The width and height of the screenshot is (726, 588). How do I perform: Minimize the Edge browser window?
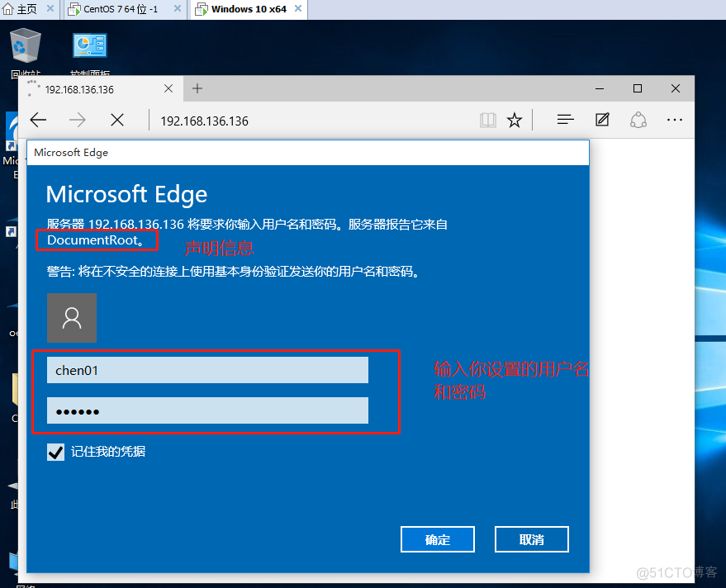(600, 88)
